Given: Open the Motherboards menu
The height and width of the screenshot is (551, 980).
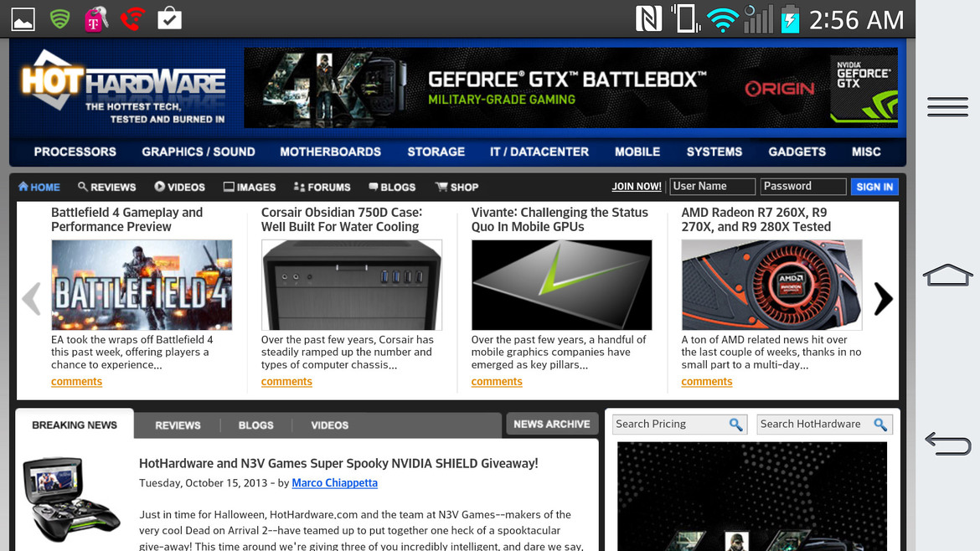Looking at the screenshot, I should [330, 152].
